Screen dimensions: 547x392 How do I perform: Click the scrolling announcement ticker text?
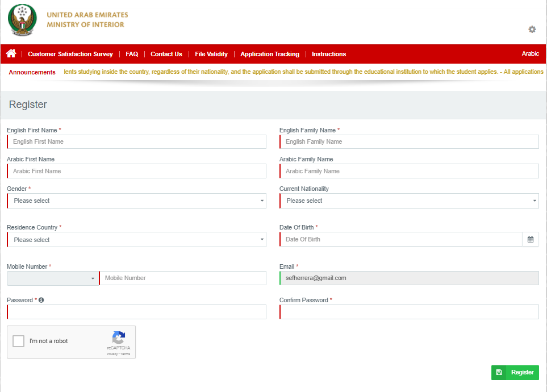click(x=303, y=72)
